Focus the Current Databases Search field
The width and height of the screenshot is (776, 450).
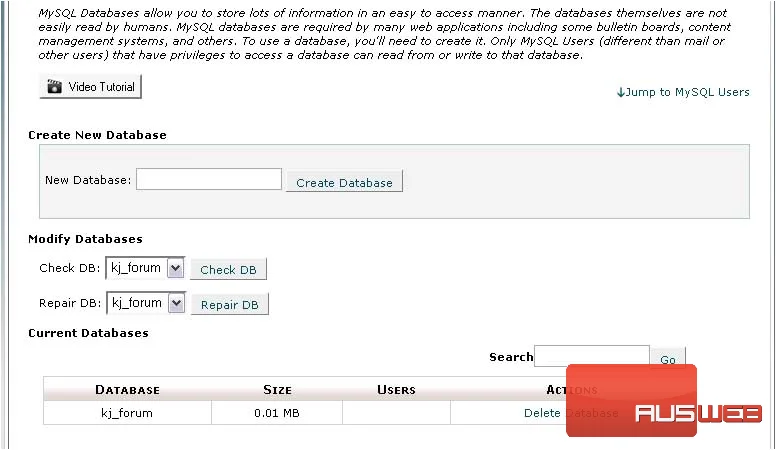(592, 356)
